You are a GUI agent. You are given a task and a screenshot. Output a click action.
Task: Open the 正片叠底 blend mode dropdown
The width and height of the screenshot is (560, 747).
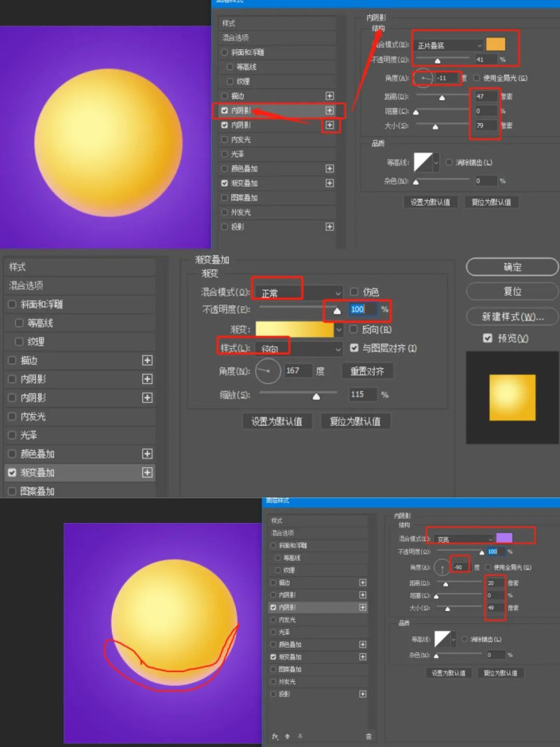click(x=450, y=45)
